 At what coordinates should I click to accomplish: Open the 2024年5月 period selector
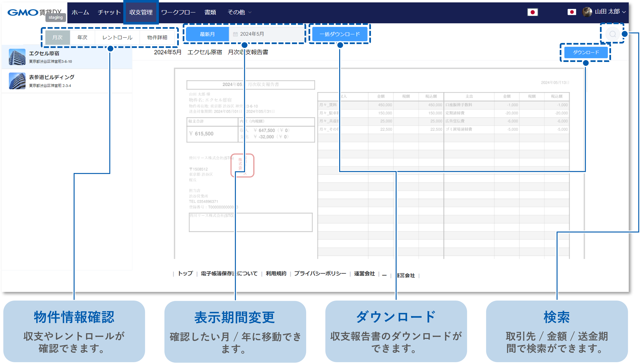(x=253, y=34)
